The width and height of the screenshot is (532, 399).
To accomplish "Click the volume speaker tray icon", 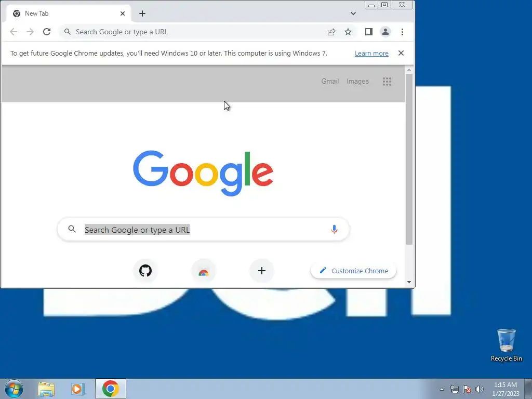I will point(480,389).
